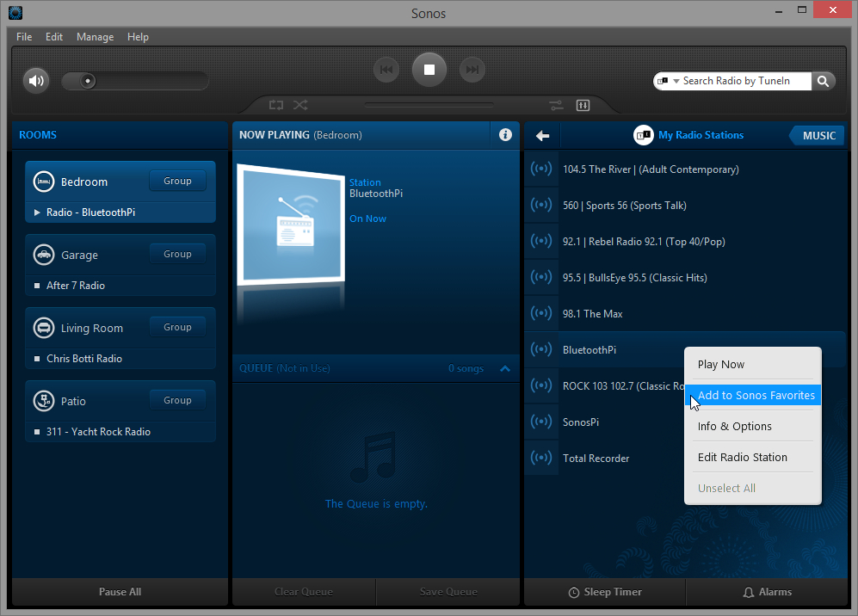Choose Info & Options menu entry
This screenshot has width=858, height=616.
click(x=752, y=426)
